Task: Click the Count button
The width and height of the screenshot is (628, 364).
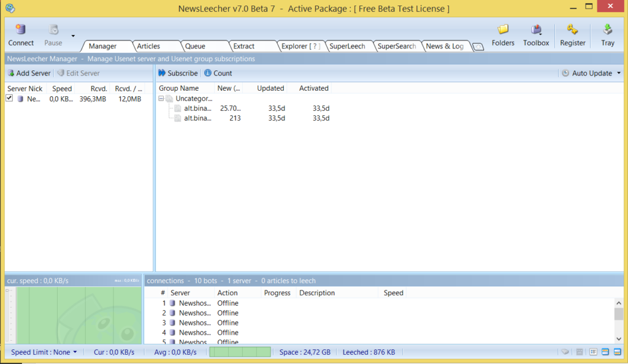Action: pyautogui.click(x=218, y=73)
